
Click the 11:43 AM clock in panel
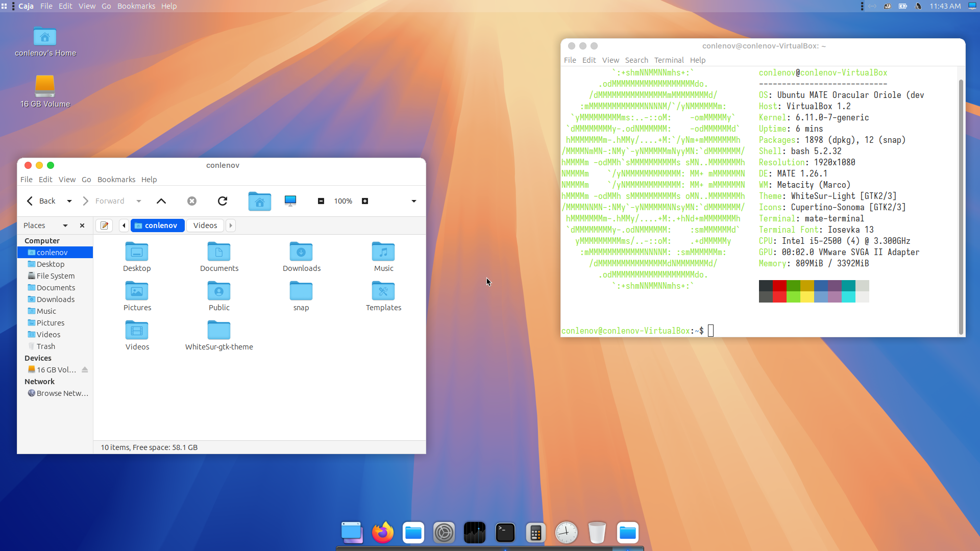point(945,6)
